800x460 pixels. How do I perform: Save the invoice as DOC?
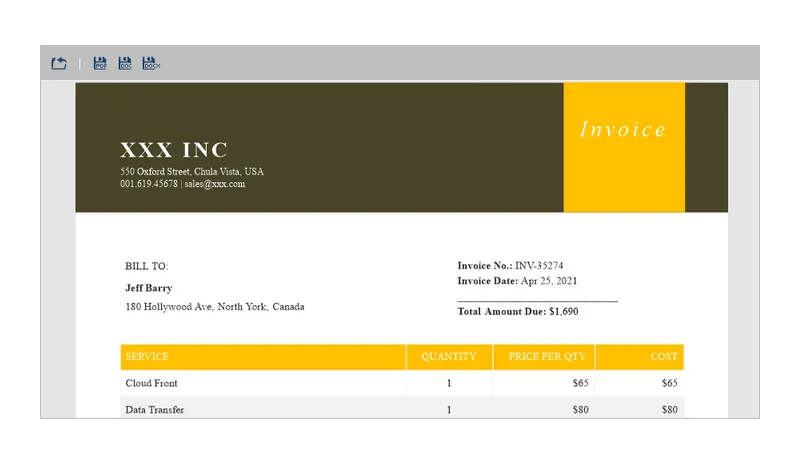coord(125,63)
